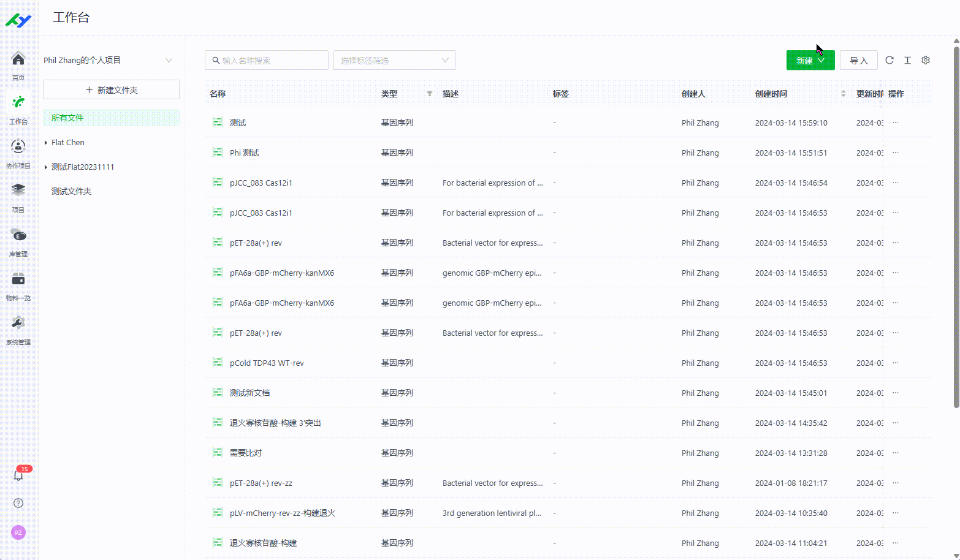Open the notifications bell with 15 badge
Screen dimensions: 960x560
tap(18, 475)
